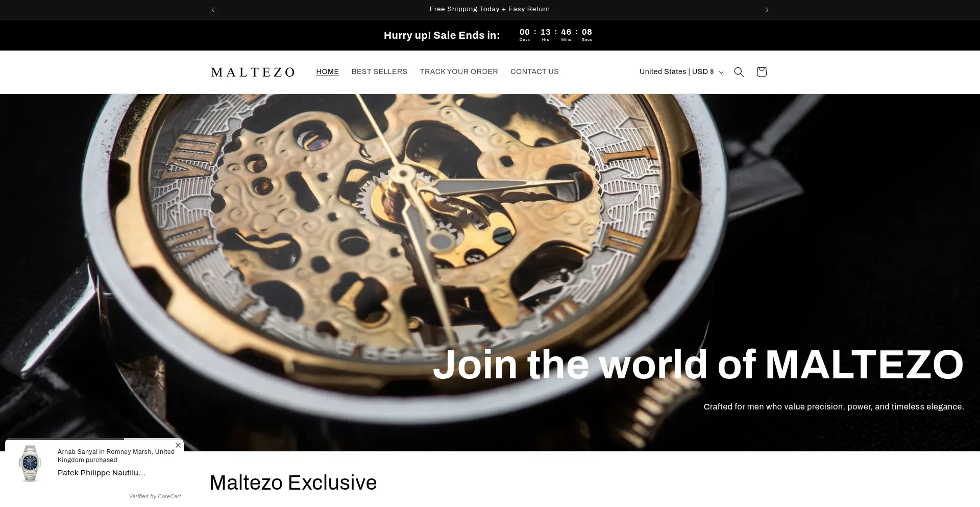Click the Hurry up! Sale Ends in: text
This screenshot has height=507, width=980.
coord(442,35)
